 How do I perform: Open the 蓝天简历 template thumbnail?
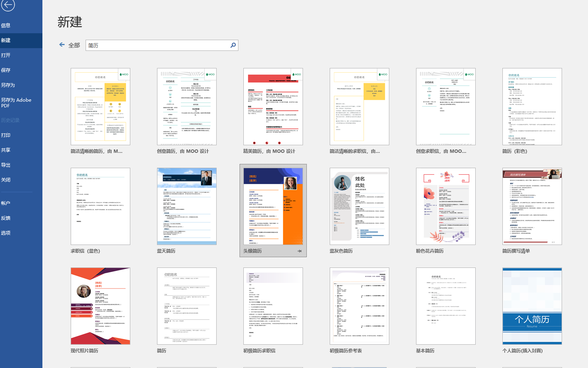(x=187, y=206)
